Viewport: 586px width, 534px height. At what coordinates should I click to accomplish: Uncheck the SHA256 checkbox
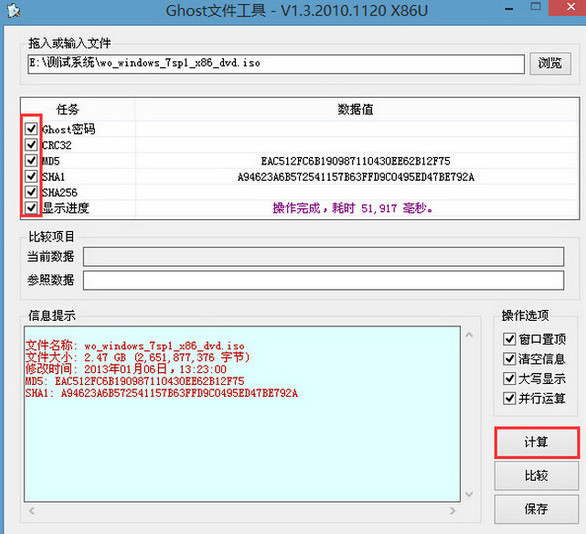point(31,192)
